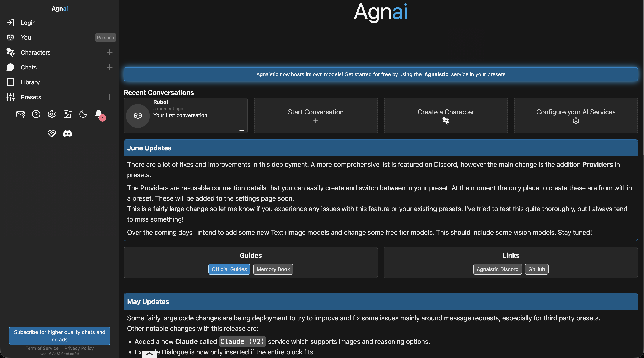Open the help question mark icon
Image resolution: width=644 pixels, height=358 pixels.
click(x=36, y=114)
